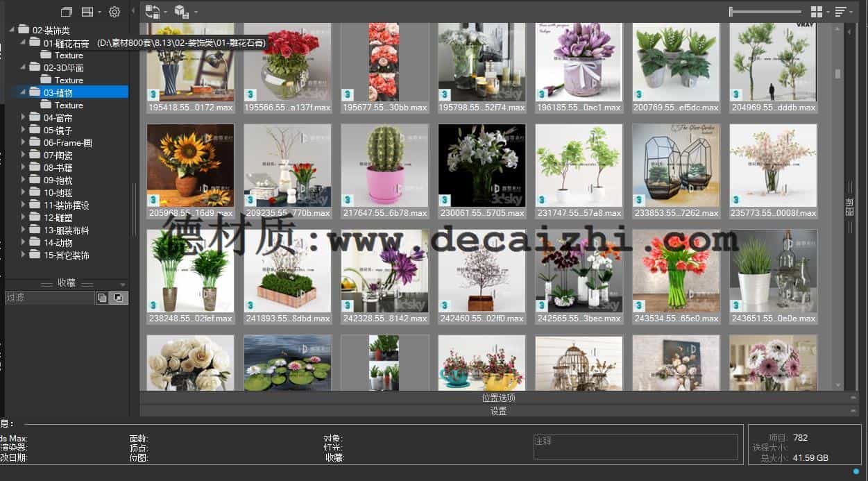868x481 pixels.
Task: Click the window icon atop the folder tree
Action: [x=66, y=12]
